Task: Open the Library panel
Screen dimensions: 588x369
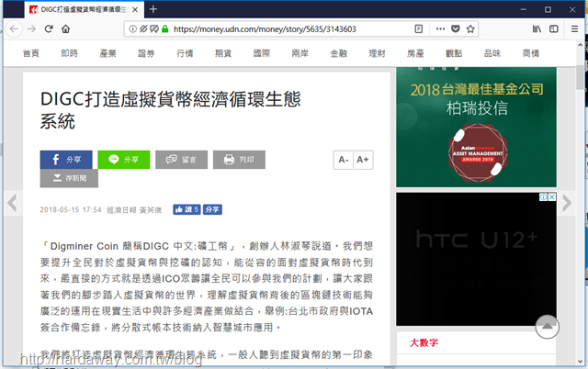Action: click(x=537, y=28)
